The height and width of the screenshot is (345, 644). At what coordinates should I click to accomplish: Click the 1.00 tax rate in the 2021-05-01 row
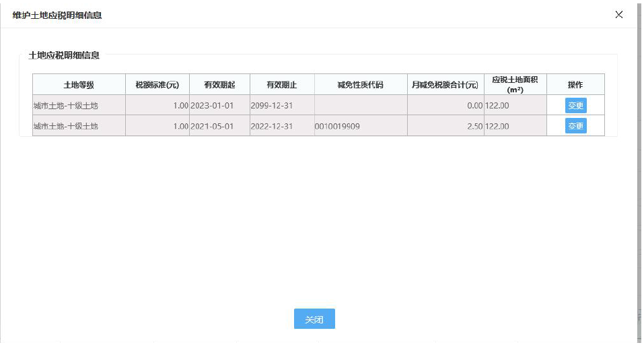click(157, 126)
